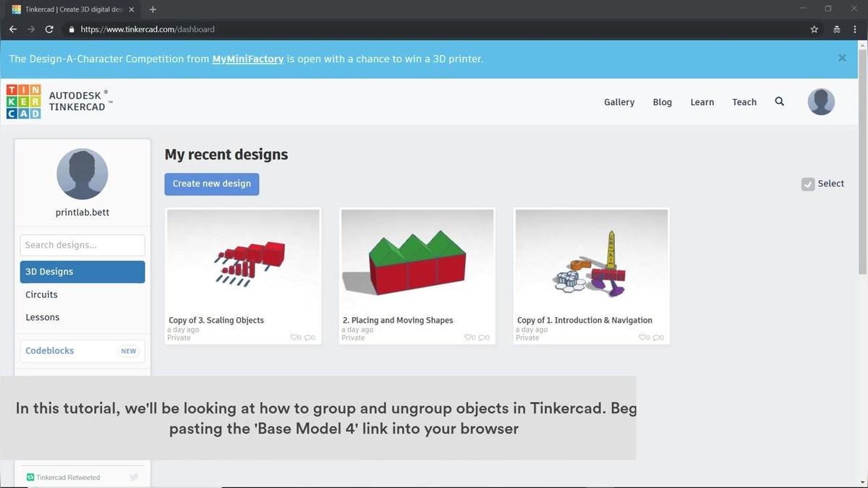Click 'Private' under Scaling Objects card
This screenshot has height=488, width=868.
tap(179, 337)
